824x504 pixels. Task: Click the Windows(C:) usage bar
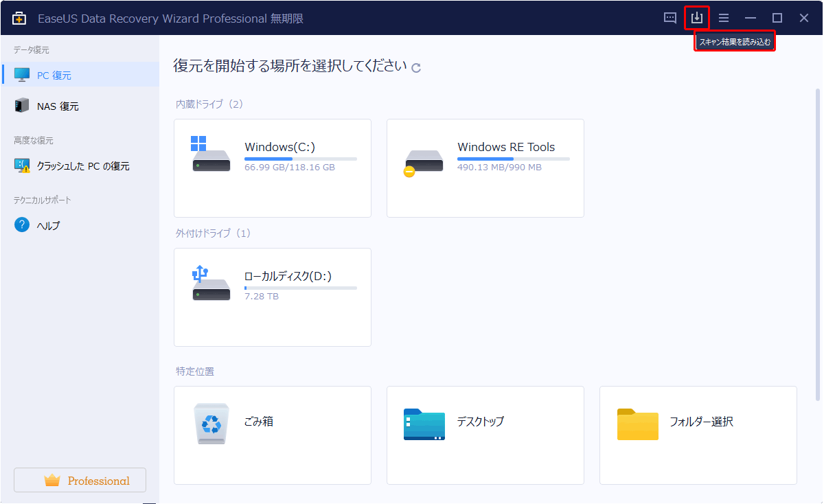pos(301,159)
